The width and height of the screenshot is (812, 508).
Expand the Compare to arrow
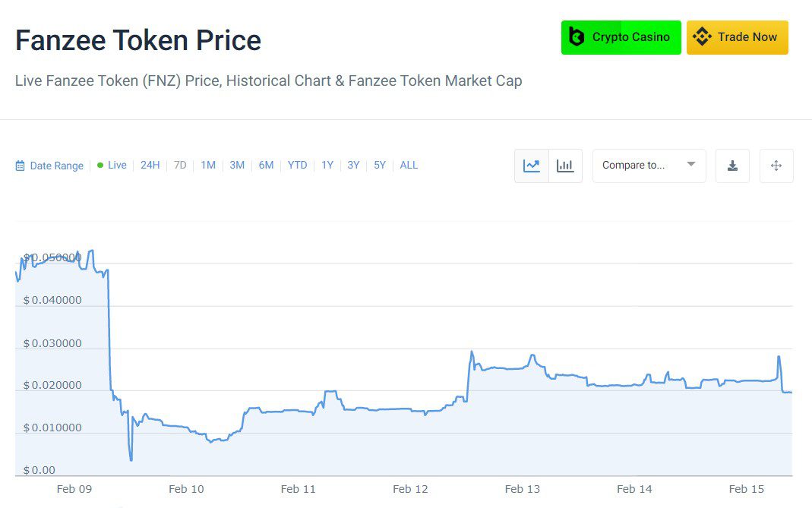(x=691, y=165)
